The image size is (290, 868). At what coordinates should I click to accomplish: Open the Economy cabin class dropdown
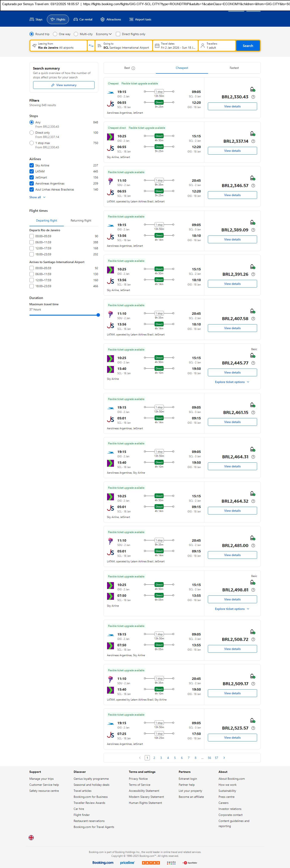pyautogui.click(x=104, y=34)
